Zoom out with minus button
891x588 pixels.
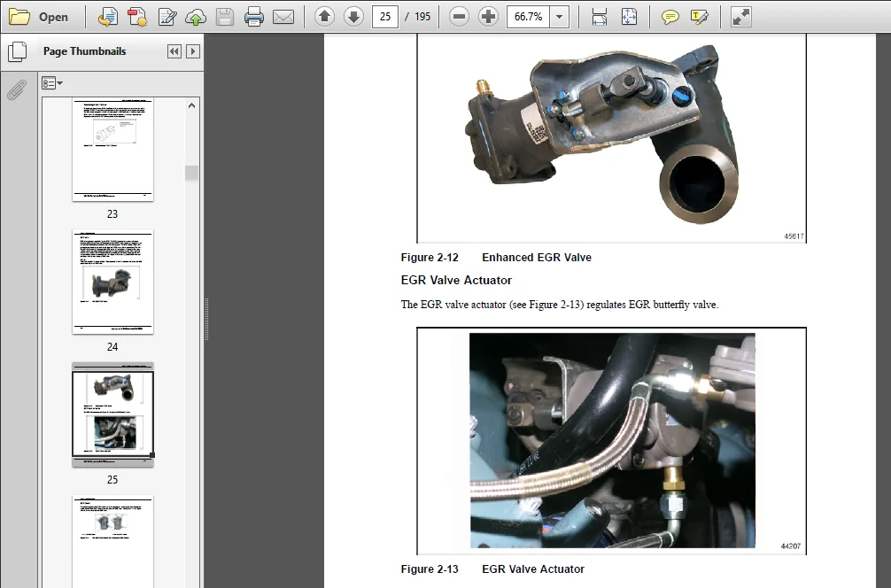(x=459, y=17)
